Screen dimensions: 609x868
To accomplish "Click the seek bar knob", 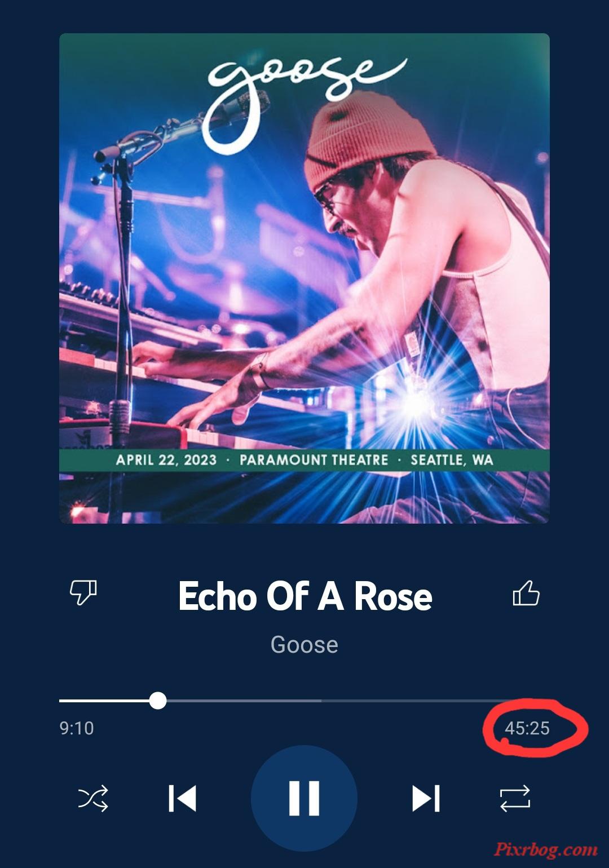I will pos(158,701).
